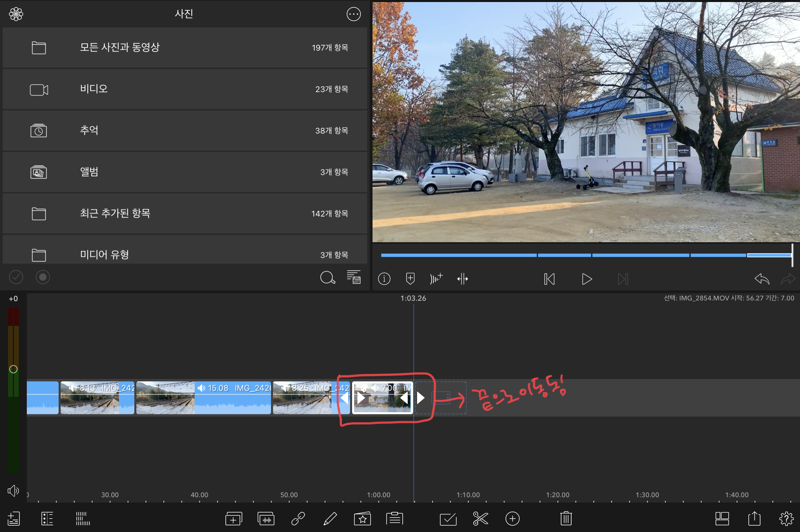
Task: Click the blue preview progress bar
Action: pyautogui.click(x=577, y=255)
